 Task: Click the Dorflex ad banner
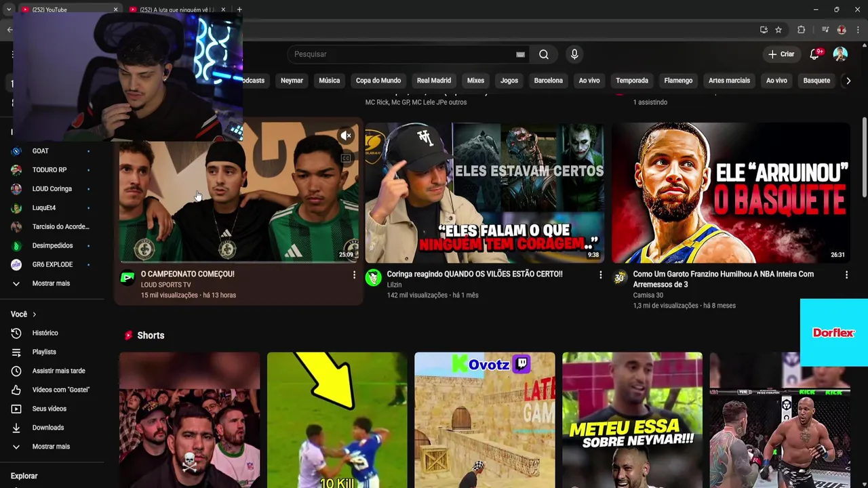(x=834, y=333)
